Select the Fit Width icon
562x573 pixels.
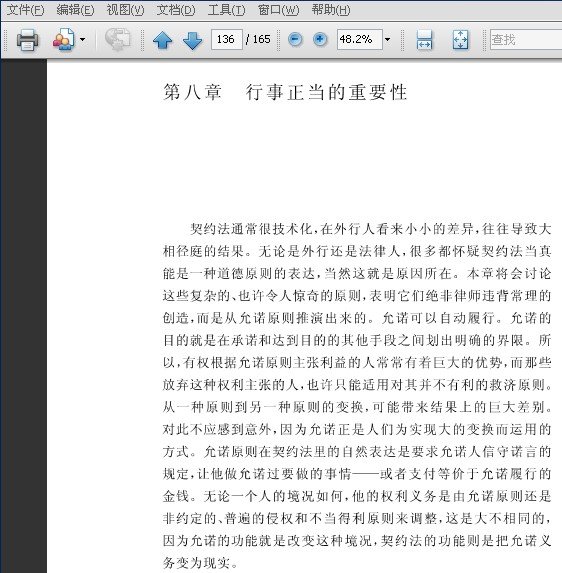pos(424,39)
